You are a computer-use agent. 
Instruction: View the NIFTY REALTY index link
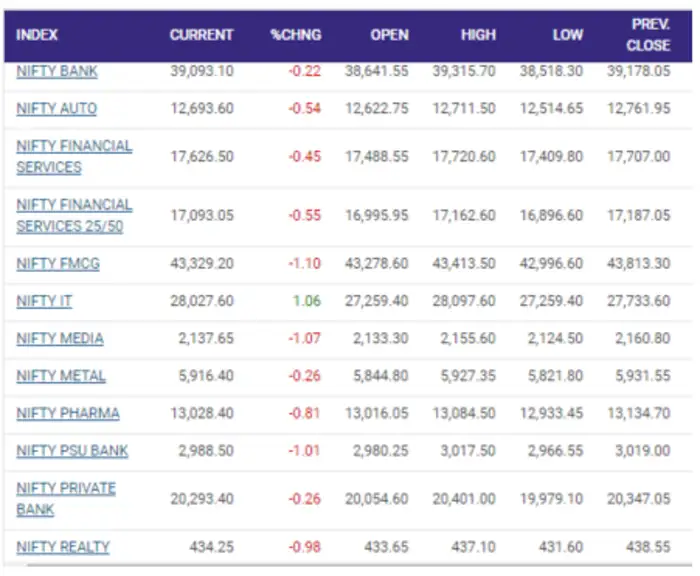63,546
